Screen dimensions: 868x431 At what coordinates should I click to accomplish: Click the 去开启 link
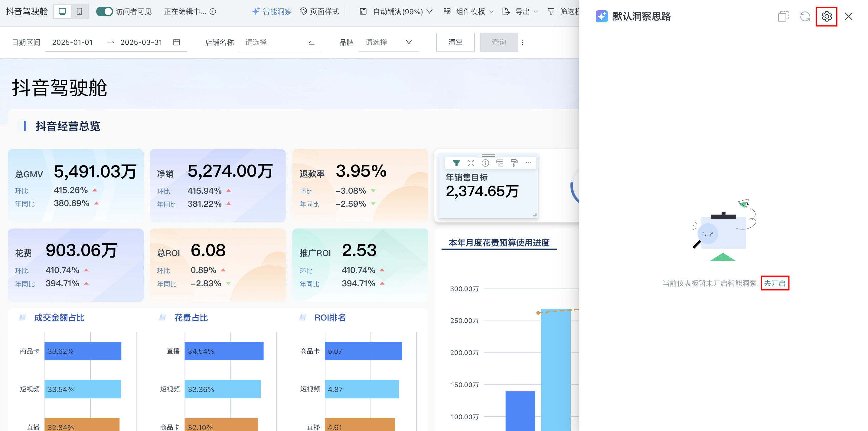click(774, 283)
